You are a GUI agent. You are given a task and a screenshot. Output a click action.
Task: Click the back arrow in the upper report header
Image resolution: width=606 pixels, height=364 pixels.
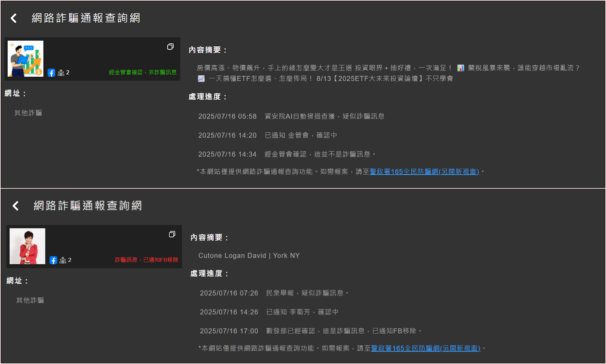coord(14,18)
